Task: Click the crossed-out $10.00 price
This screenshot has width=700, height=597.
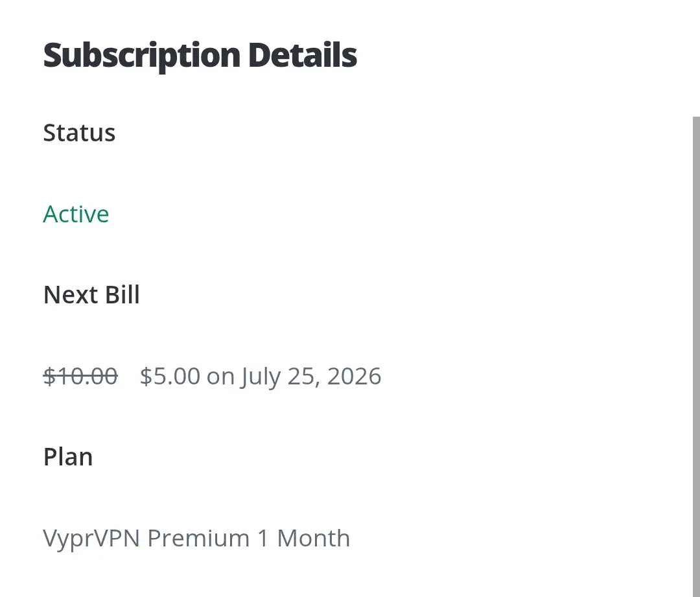Action: pyautogui.click(x=80, y=376)
